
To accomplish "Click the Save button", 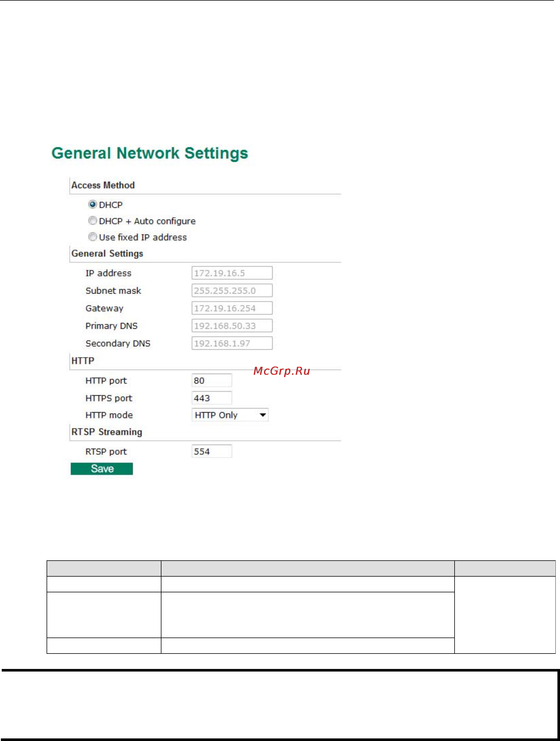I will point(102,469).
